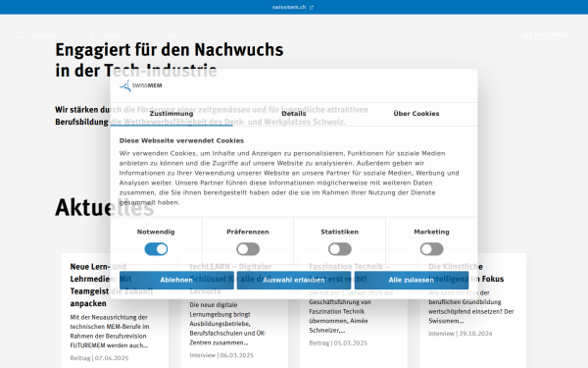
Task: Click the search magnifier icon
Action: pos(89,35)
